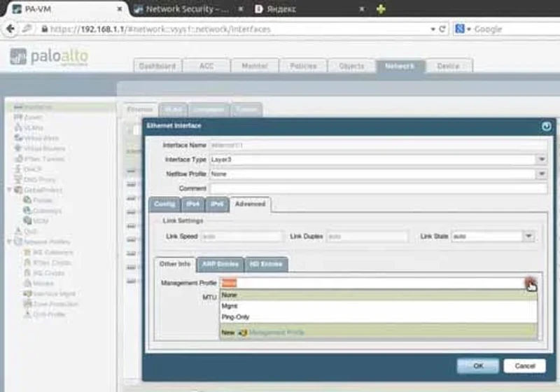Click the DNS Proxy sidebar icon
Screen dimensions: 560x392
click(18, 179)
